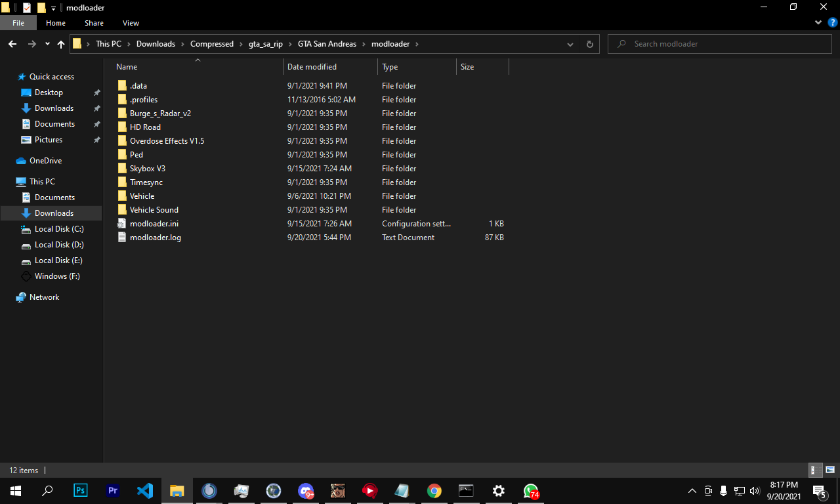Click the 9/6/2021 10:21 PM date cell

point(319,196)
